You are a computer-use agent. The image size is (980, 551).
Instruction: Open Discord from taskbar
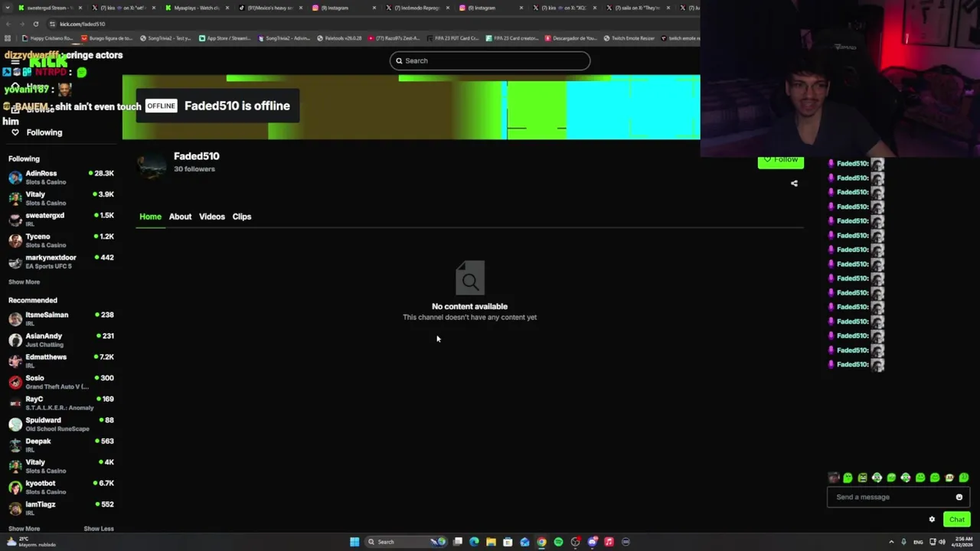point(592,542)
